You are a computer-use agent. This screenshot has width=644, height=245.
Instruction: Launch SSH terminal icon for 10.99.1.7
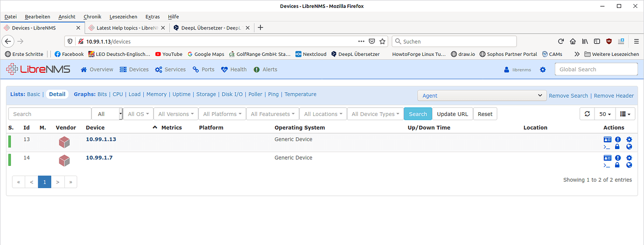coord(607,165)
